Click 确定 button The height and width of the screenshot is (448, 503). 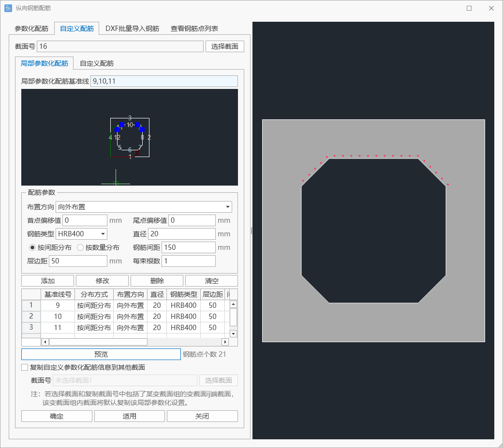coord(57,416)
